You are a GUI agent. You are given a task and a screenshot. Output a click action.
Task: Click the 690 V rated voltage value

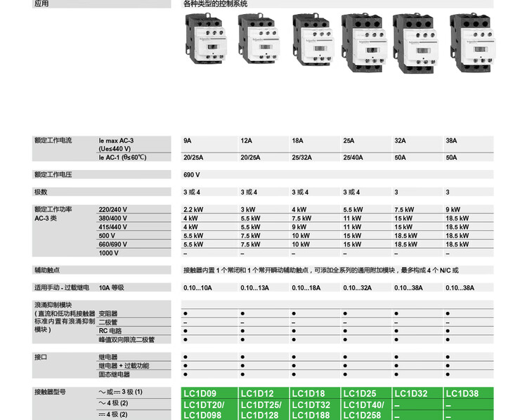pos(192,175)
